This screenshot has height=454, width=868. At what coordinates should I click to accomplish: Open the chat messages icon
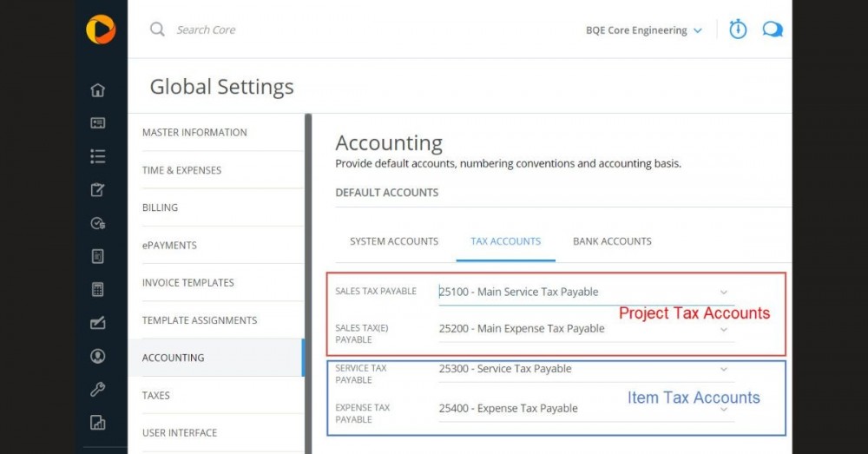pos(772,30)
